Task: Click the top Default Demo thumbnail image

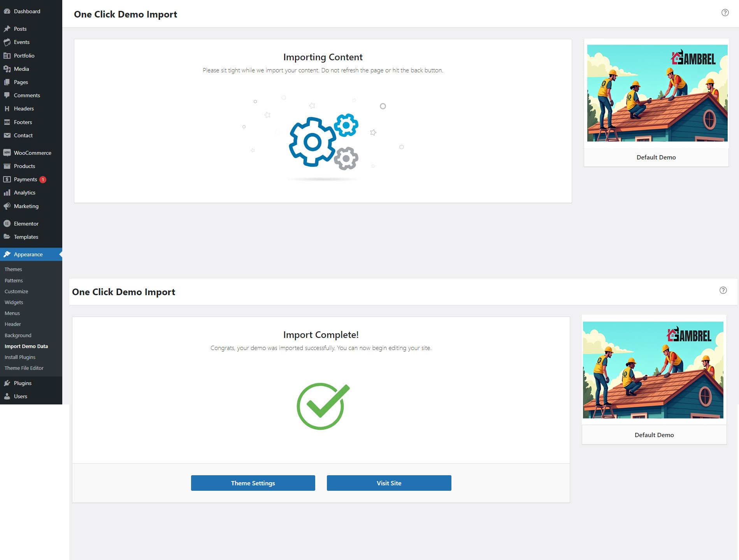Action: [657, 93]
